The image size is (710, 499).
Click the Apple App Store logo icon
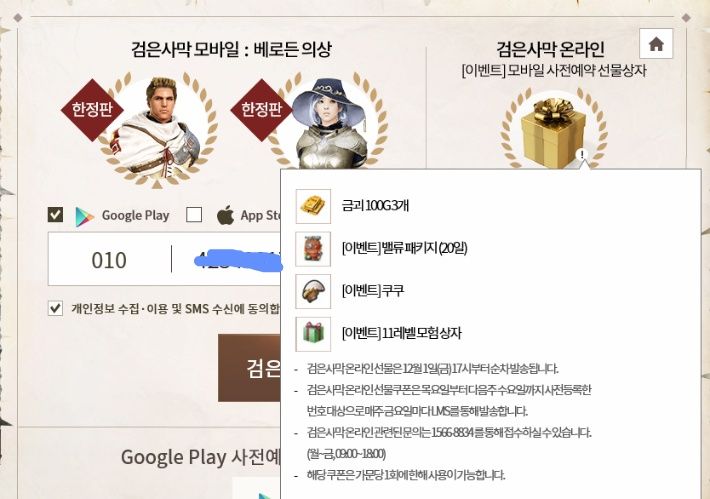225,215
